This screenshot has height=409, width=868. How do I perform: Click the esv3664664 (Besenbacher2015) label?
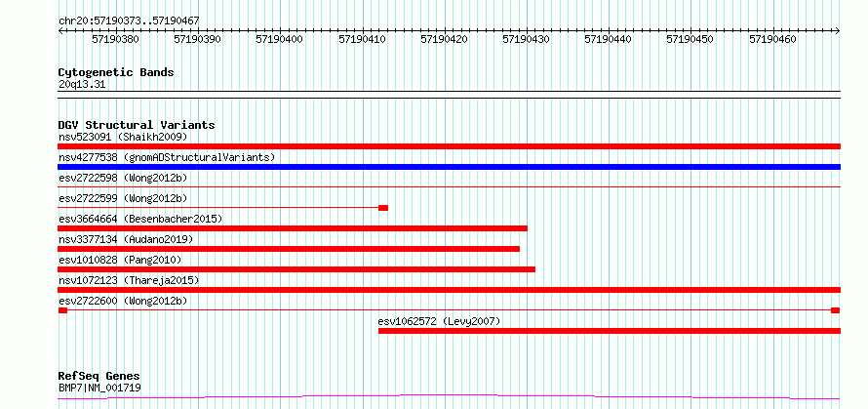[x=140, y=219]
